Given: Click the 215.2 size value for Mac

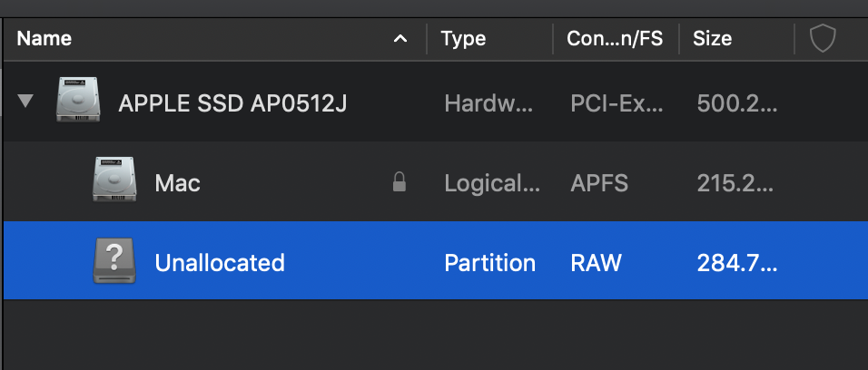Looking at the screenshot, I should pos(736,183).
